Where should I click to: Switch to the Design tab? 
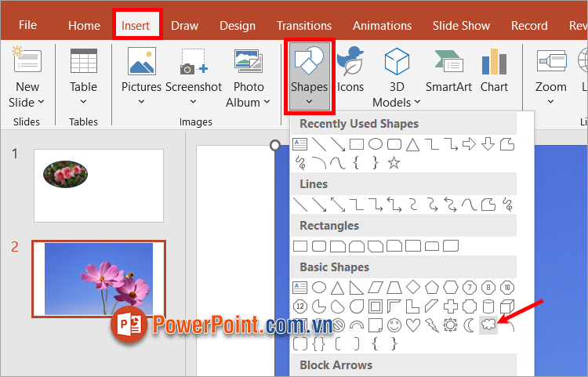click(237, 25)
